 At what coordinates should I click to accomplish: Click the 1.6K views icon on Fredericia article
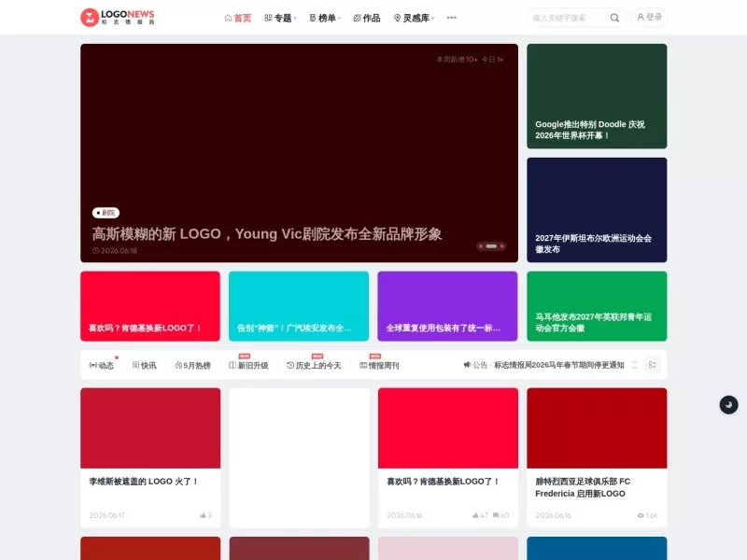tap(641, 515)
